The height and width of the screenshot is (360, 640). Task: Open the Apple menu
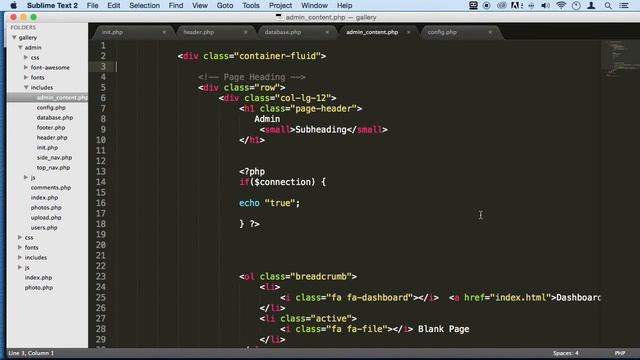(13, 5)
